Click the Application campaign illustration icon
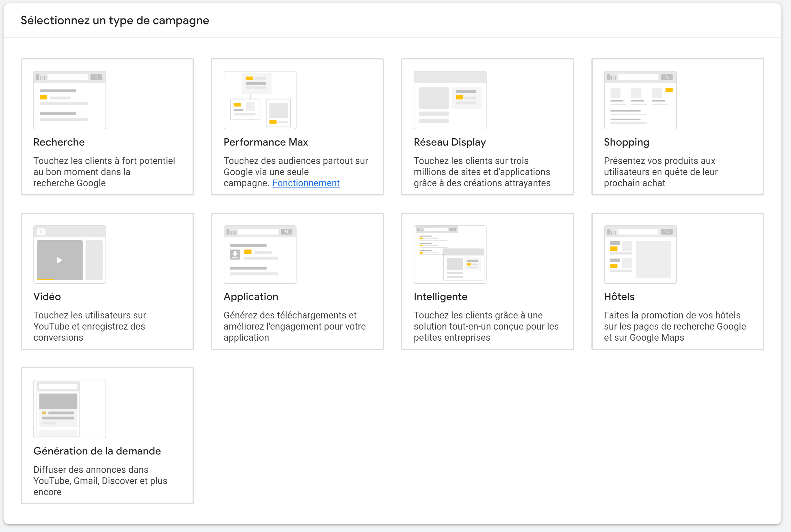 (x=260, y=254)
